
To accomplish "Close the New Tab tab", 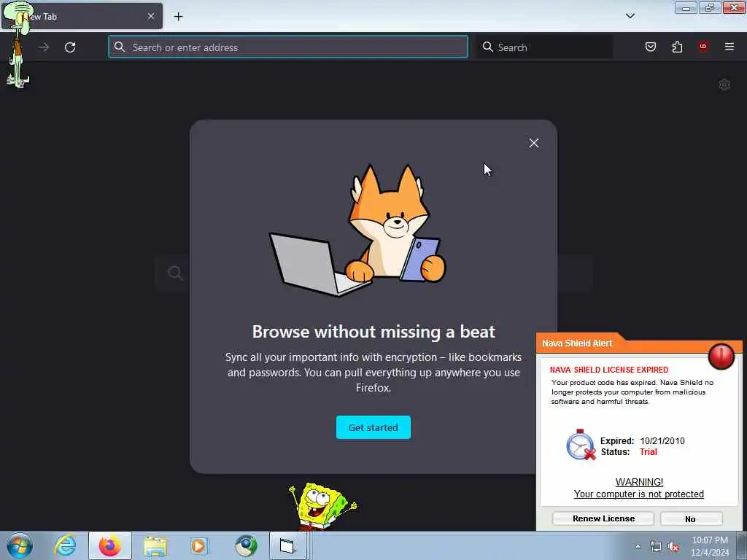I will 150,16.
